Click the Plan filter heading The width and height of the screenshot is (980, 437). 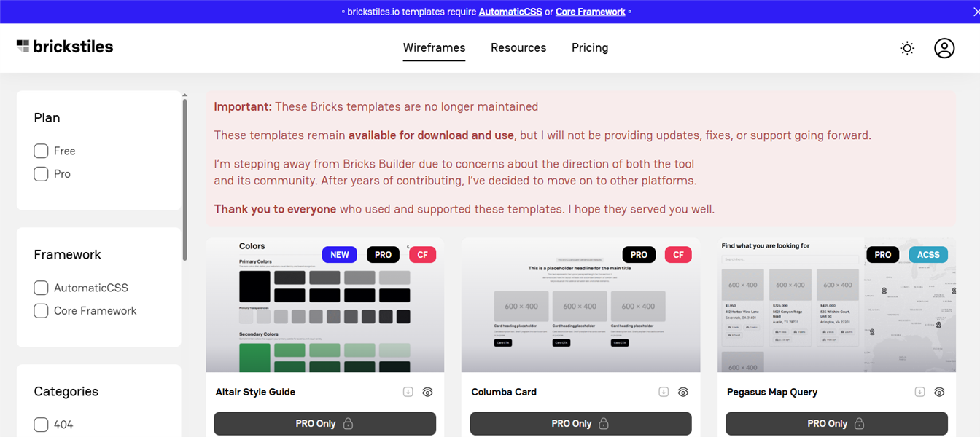[47, 118]
